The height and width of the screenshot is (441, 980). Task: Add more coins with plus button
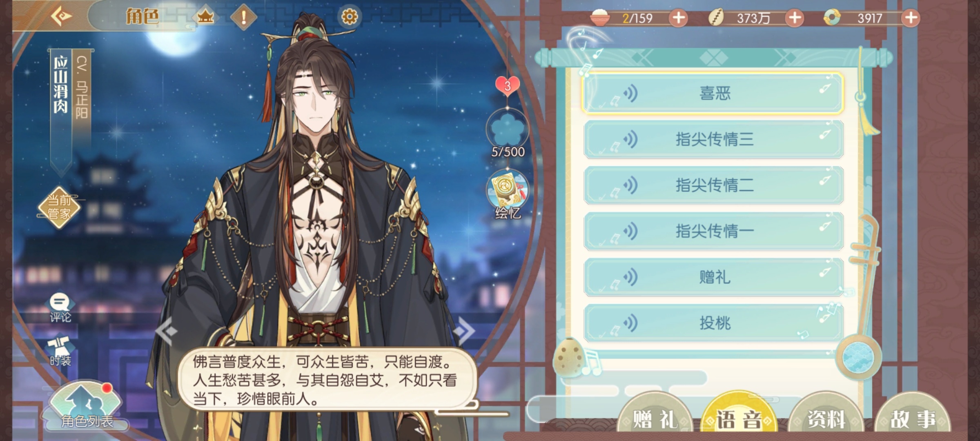795,18
